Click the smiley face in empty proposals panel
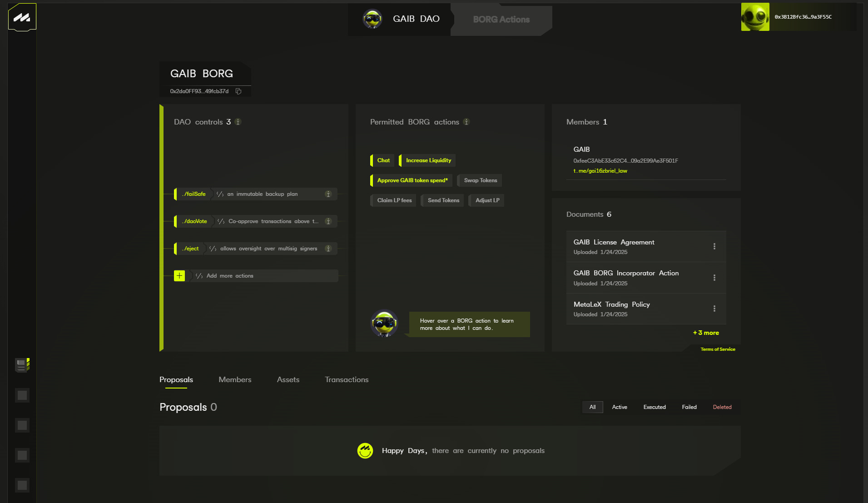Viewport: 868px width, 503px height. (365, 451)
